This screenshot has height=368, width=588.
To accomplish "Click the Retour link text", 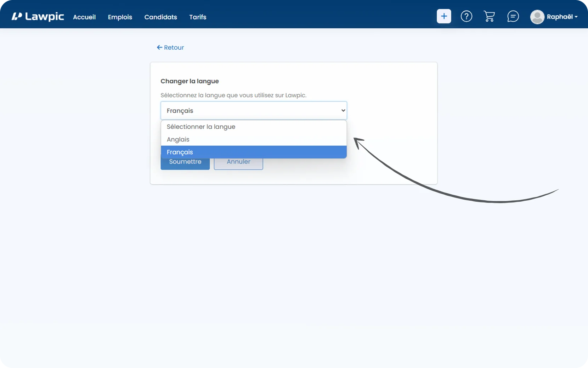I will point(174,48).
